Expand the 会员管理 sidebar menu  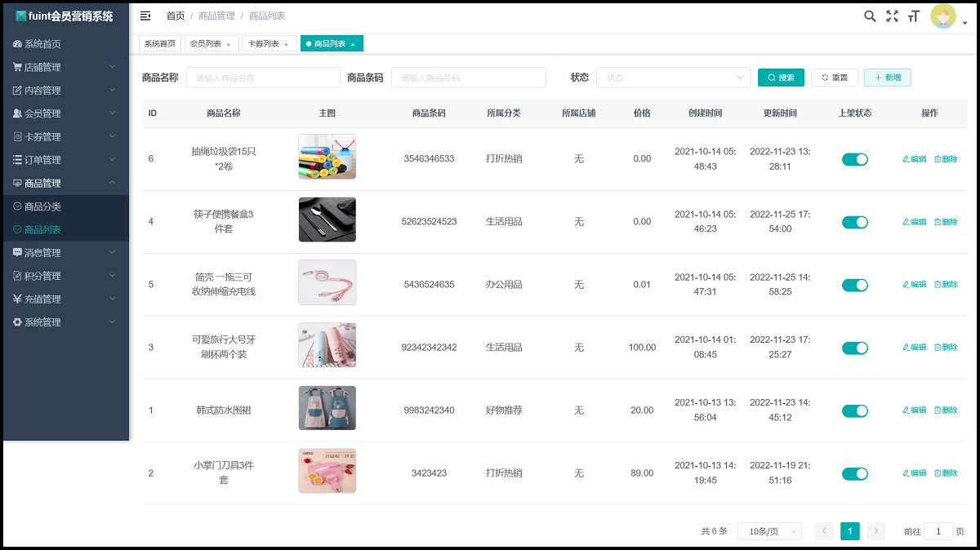tap(65, 113)
